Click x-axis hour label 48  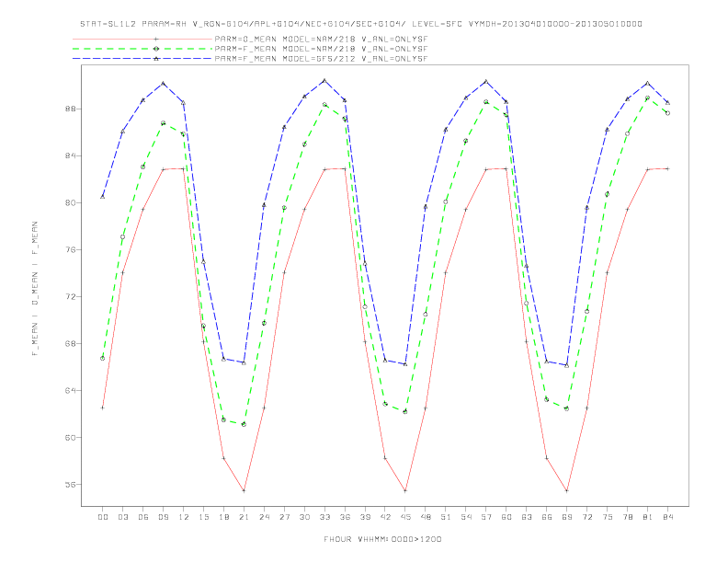tap(426, 517)
